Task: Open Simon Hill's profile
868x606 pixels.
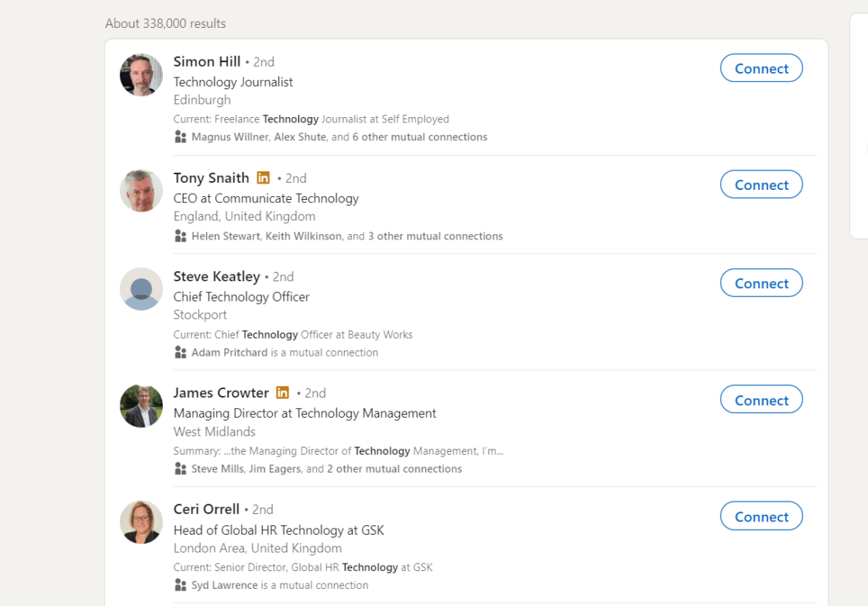Action: pos(207,61)
